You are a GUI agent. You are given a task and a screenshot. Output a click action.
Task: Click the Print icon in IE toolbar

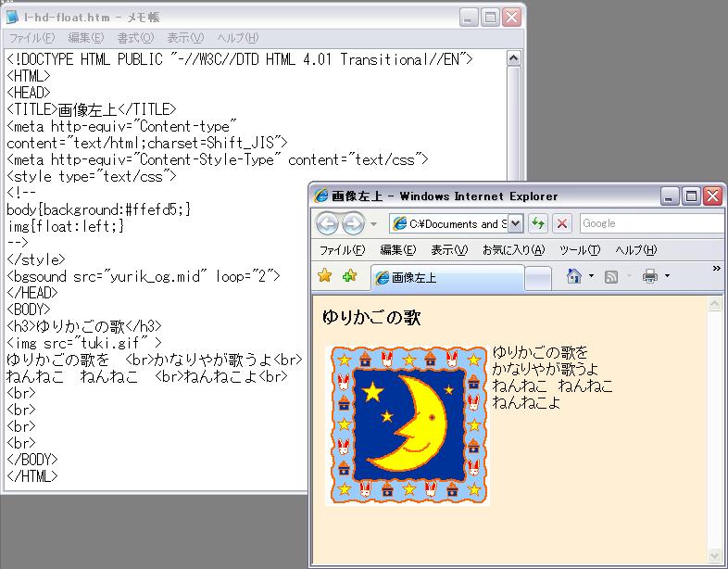pos(650,276)
